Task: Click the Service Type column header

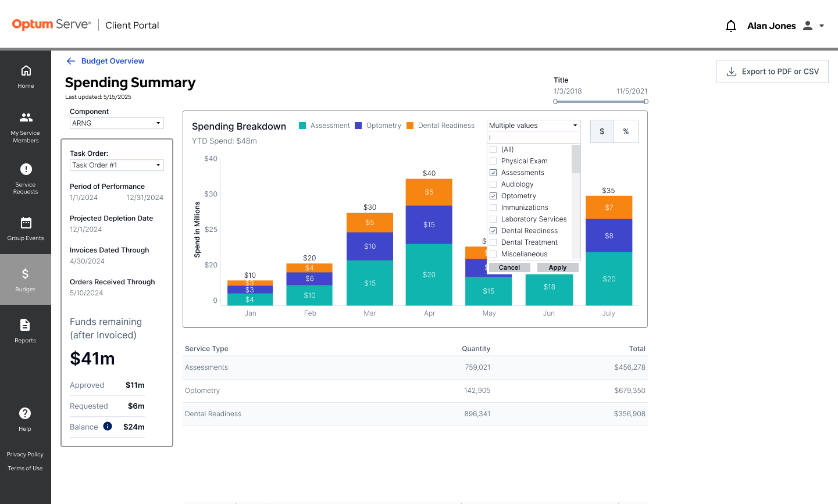Action: [206, 349]
